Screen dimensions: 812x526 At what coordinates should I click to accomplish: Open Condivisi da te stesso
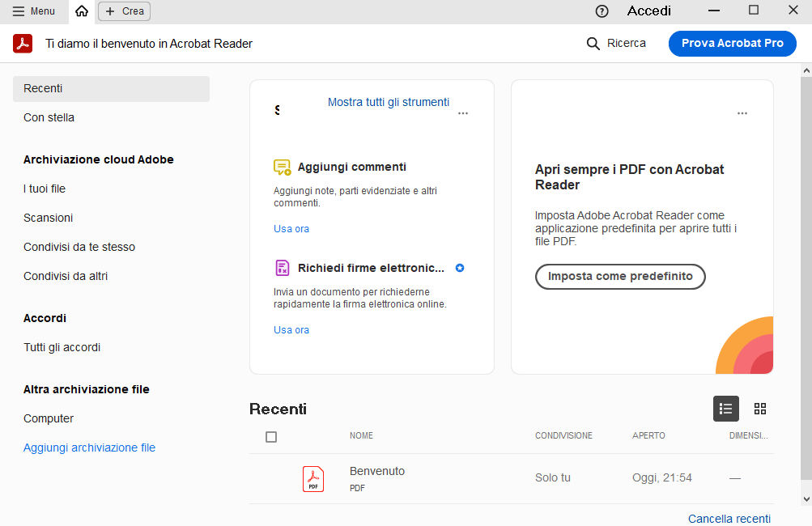point(79,247)
